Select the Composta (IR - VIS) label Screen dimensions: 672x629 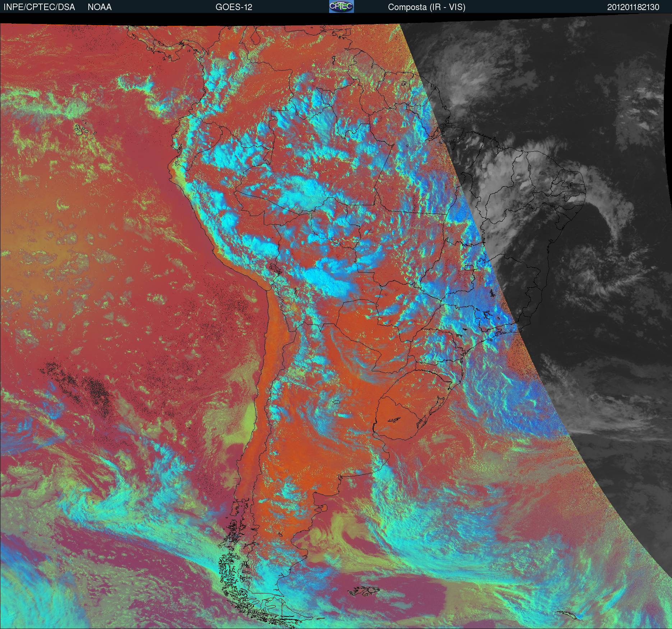click(427, 8)
